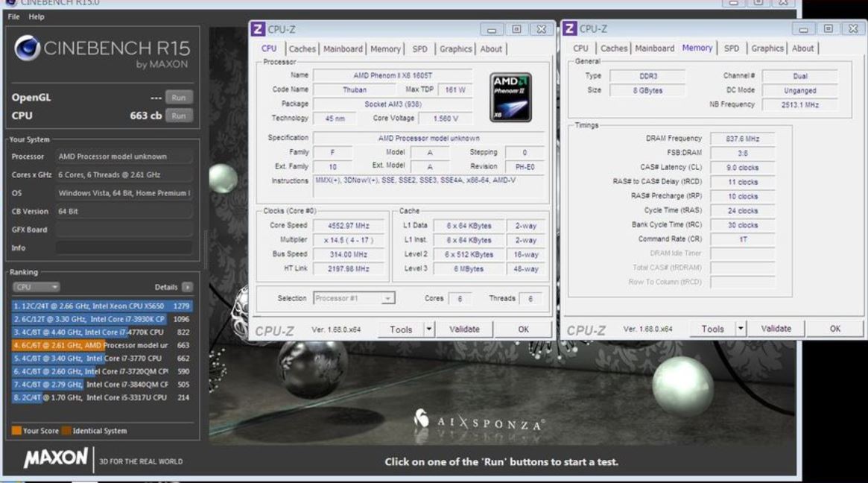Click OK in left CPU-Z window
Screen dimensions: 868x483
coord(523,329)
